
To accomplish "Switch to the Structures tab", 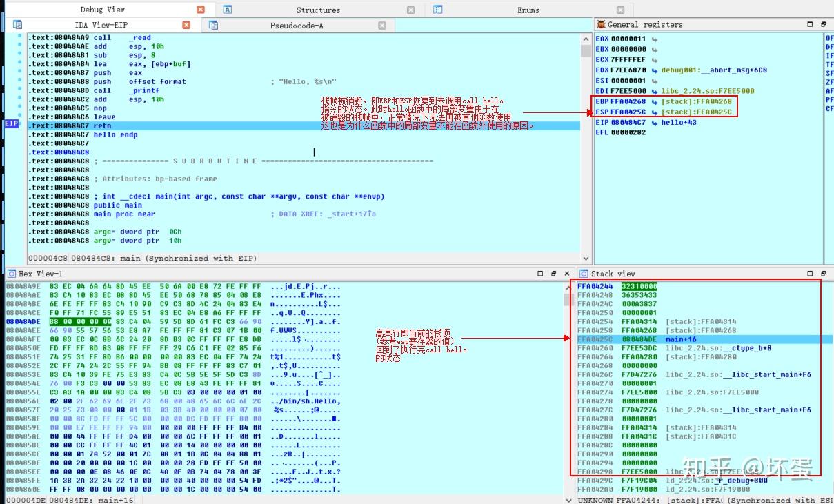I will 317,10.
